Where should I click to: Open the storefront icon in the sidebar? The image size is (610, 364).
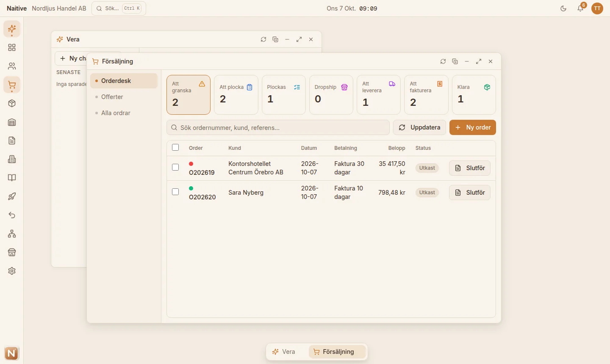(x=12, y=253)
